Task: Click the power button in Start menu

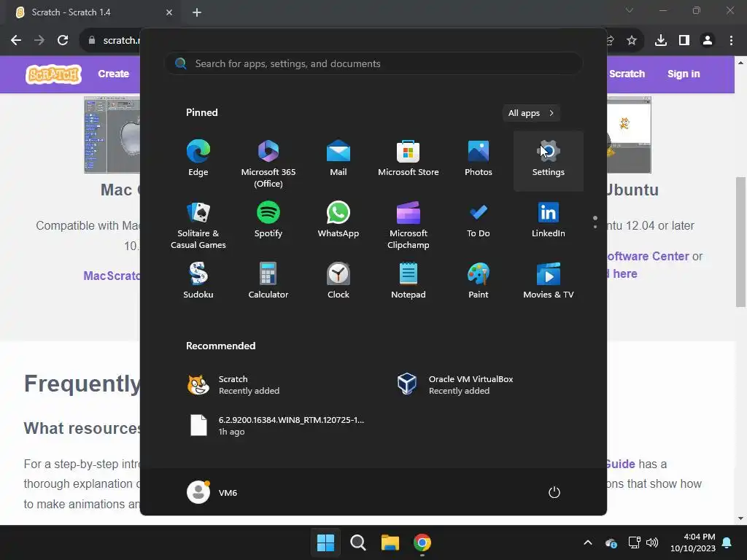Action: [x=554, y=492]
